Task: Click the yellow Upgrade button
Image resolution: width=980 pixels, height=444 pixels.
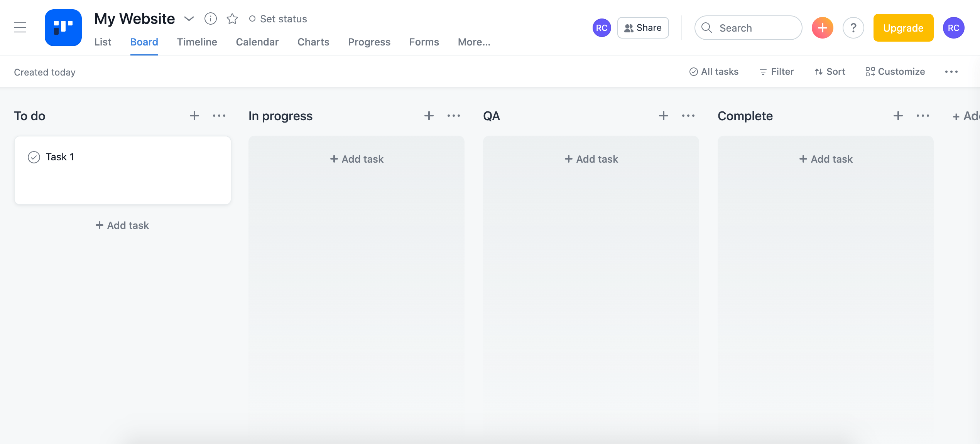Action: tap(903, 28)
